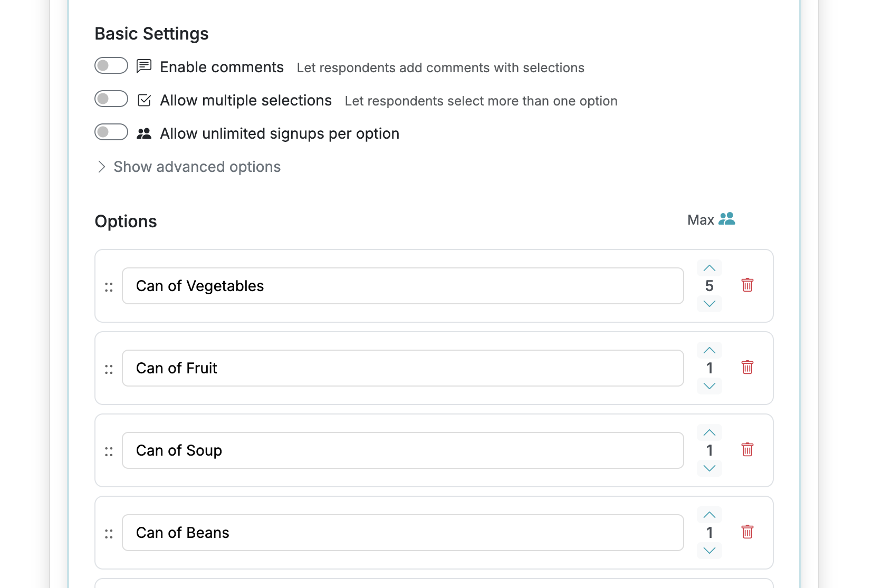Click the comment bubble icon beside Enable comments
Image resolution: width=882 pixels, height=588 pixels.
pos(143,66)
